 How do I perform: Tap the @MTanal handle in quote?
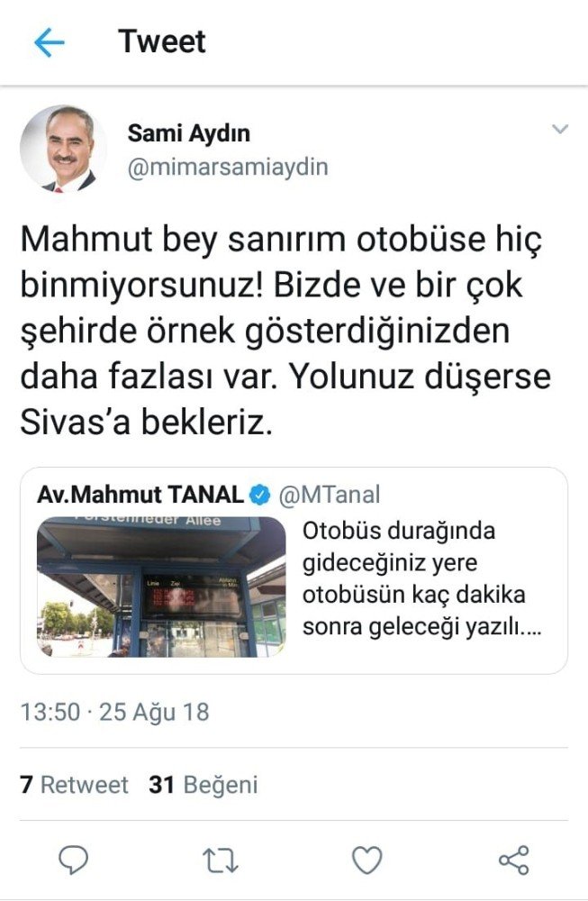coord(330,495)
